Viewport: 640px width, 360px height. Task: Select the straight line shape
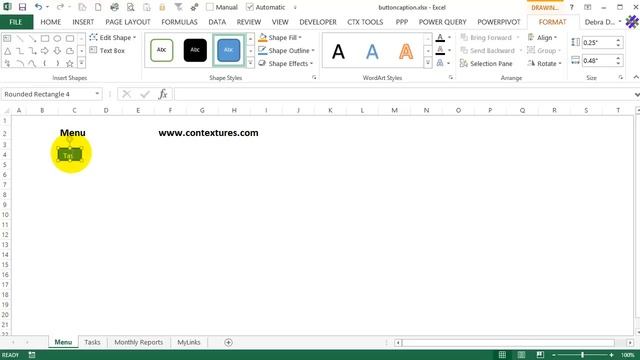click(x=20, y=38)
